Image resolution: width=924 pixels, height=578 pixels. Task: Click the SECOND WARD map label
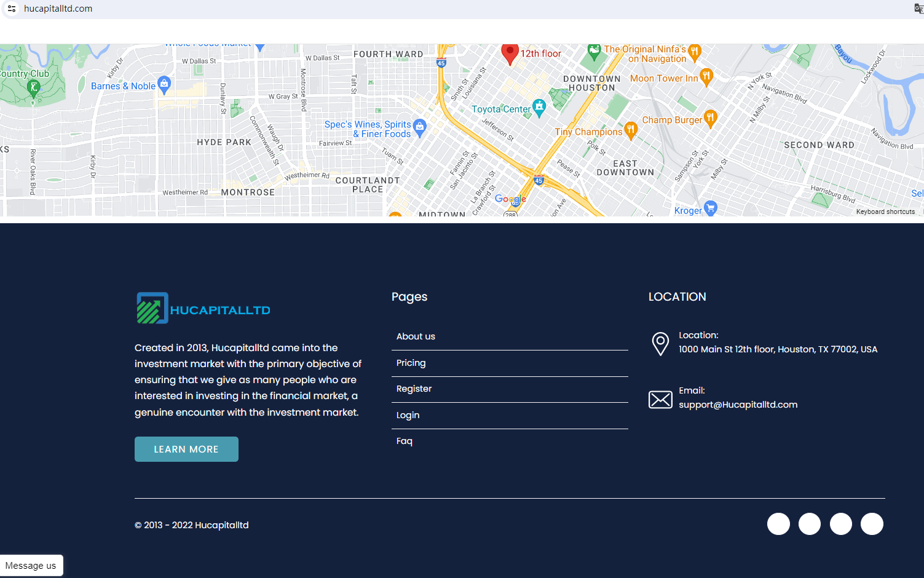[x=819, y=145]
